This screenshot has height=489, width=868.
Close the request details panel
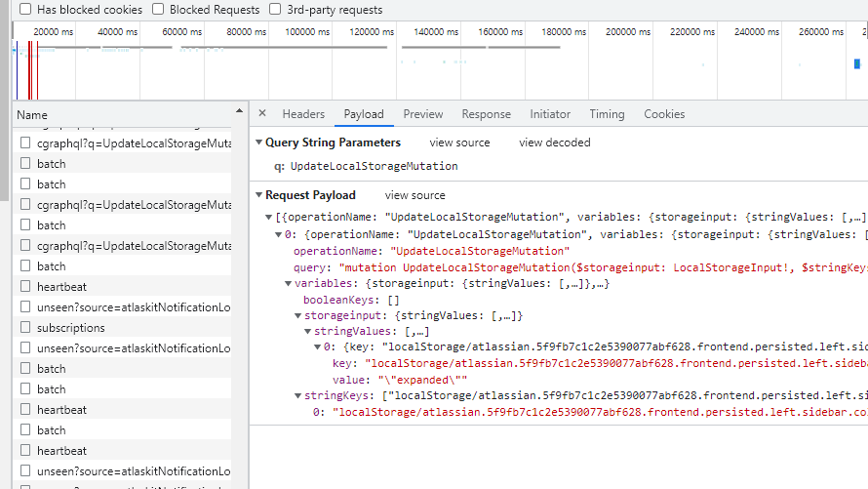(x=262, y=114)
